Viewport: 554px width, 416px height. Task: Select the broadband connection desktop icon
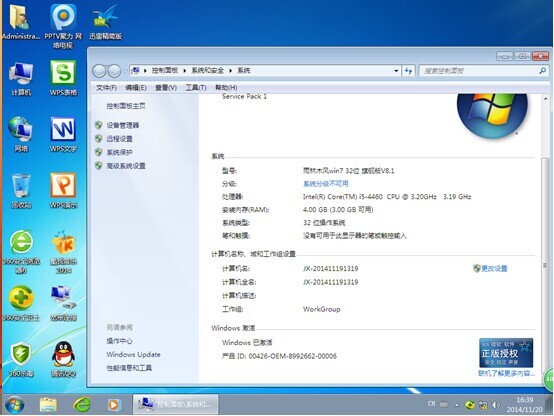(63, 303)
